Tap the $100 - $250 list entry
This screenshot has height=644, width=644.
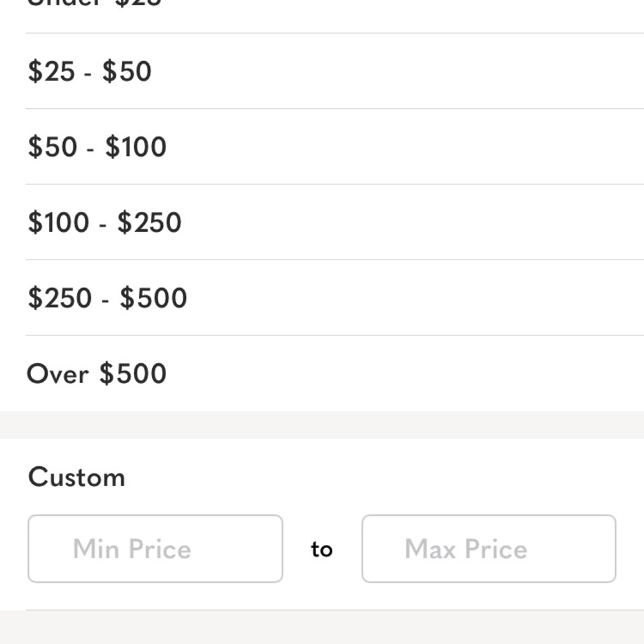click(x=322, y=222)
